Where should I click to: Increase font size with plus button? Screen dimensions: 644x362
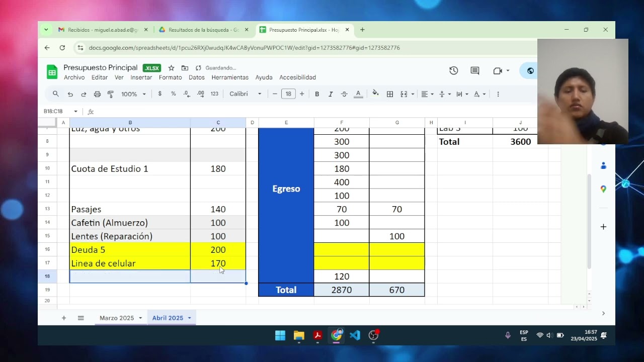pos(302,94)
